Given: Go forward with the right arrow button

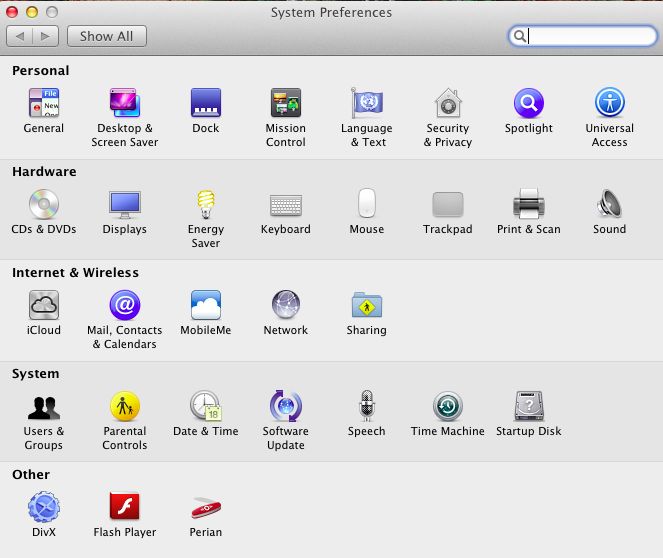Looking at the screenshot, I should click(x=45, y=36).
